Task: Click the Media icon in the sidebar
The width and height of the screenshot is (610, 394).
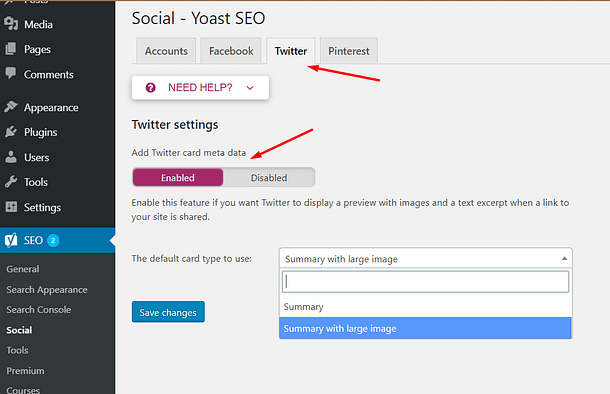Action: tap(11, 24)
